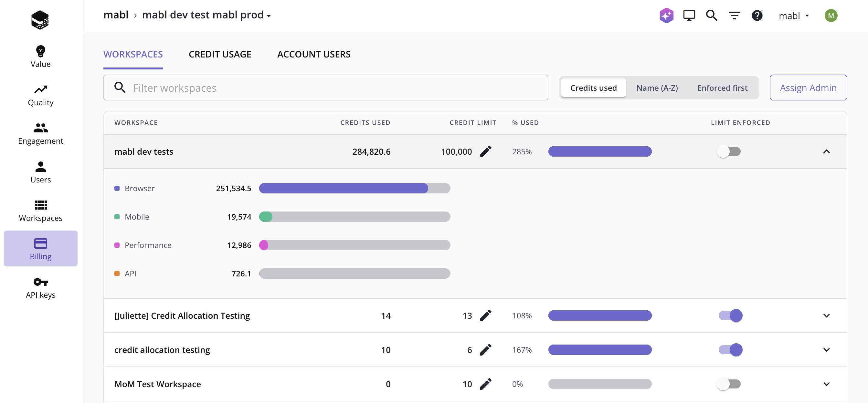Image resolution: width=868 pixels, height=403 pixels.
Task: Click the MoM Test Workspace name
Action: (x=158, y=384)
